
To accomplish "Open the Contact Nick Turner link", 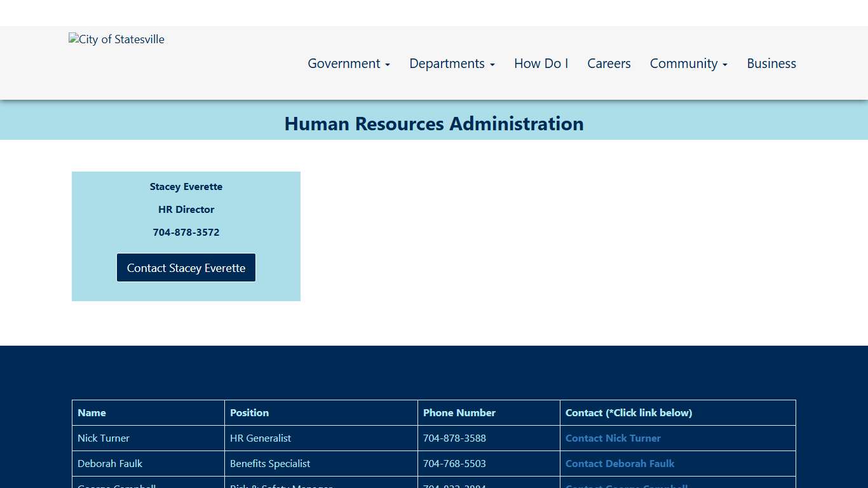I will (x=613, y=438).
